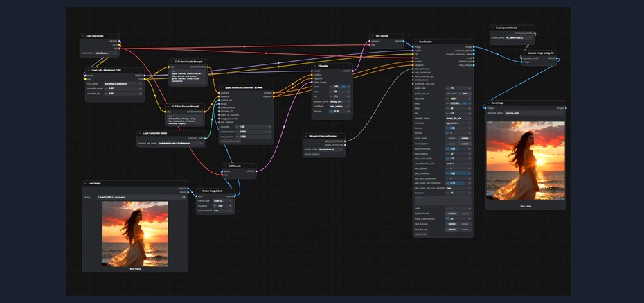Click KSampler latent_image input slot

(x=312, y=82)
